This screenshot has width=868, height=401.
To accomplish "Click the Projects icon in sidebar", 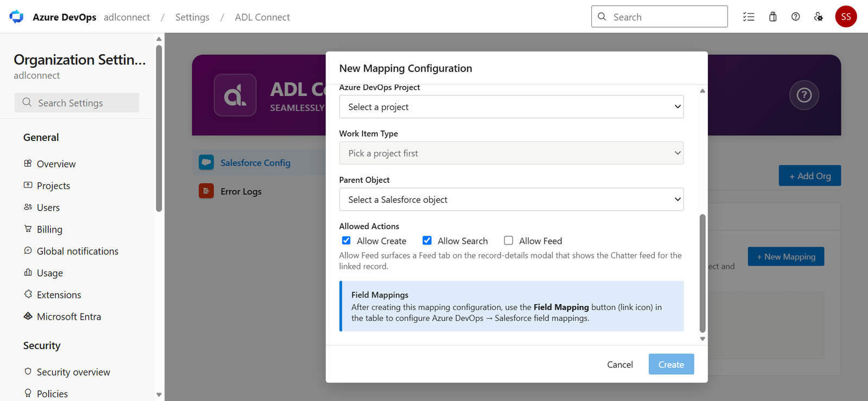I will pos(28,185).
